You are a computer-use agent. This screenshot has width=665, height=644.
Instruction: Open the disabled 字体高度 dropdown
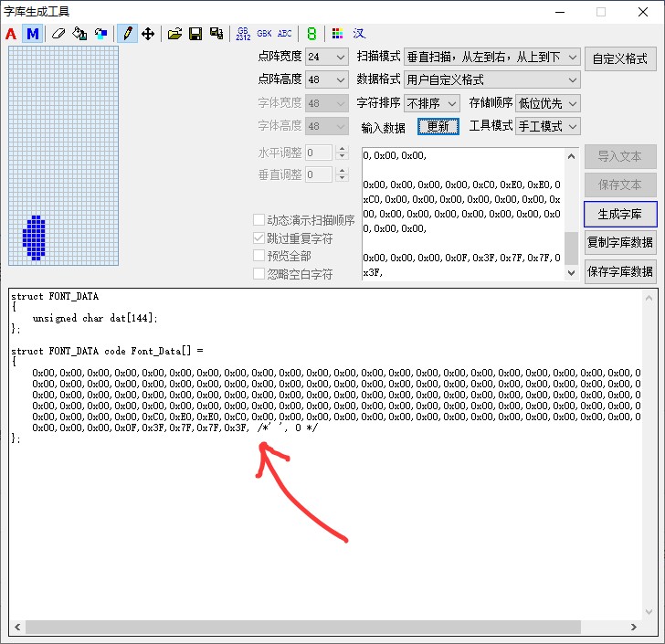coord(327,126)
